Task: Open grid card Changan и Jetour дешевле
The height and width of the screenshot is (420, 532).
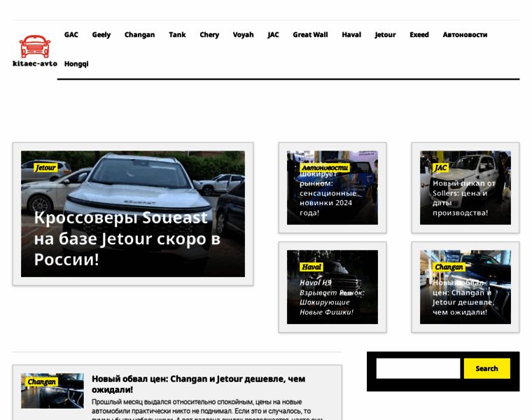Action: pos(463,297)
